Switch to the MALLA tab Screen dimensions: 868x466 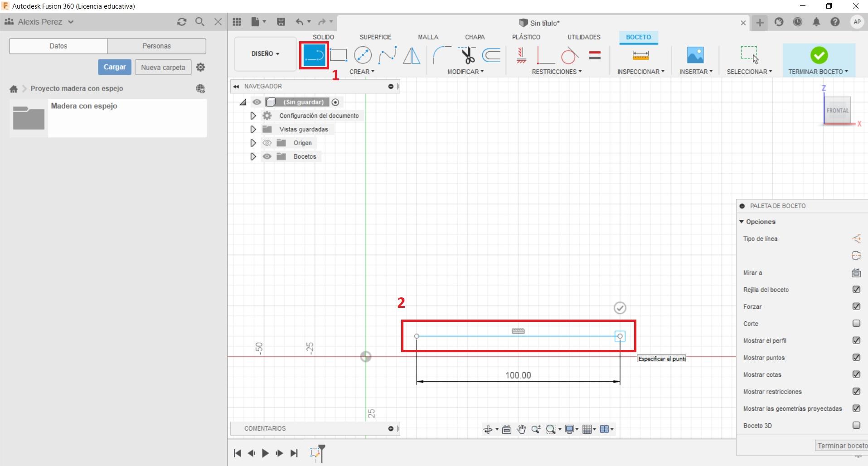pyautogui.click(x=428, y=37)
